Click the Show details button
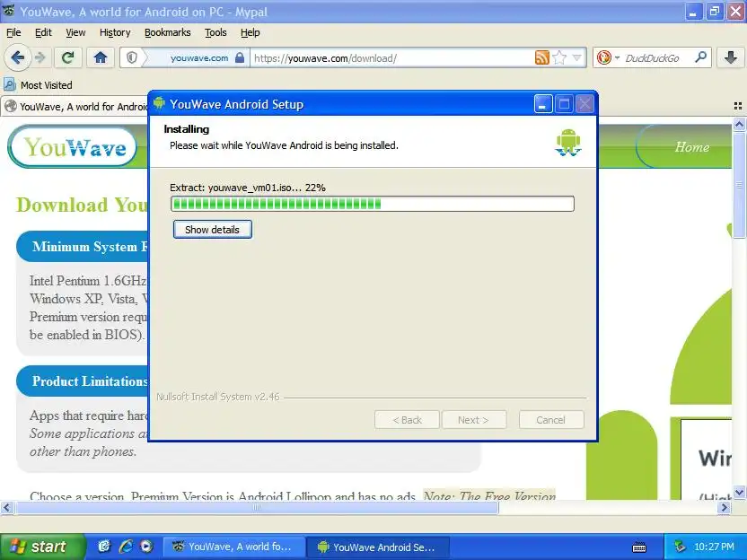The height and width of the screenshot is (560, 747). coord(213,230)
